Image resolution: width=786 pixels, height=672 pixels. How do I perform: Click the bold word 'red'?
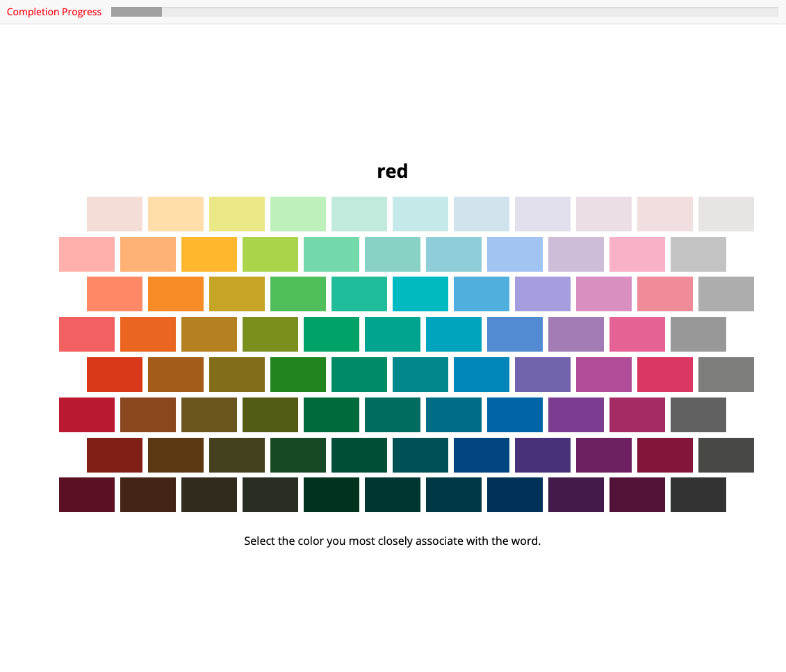393,172
